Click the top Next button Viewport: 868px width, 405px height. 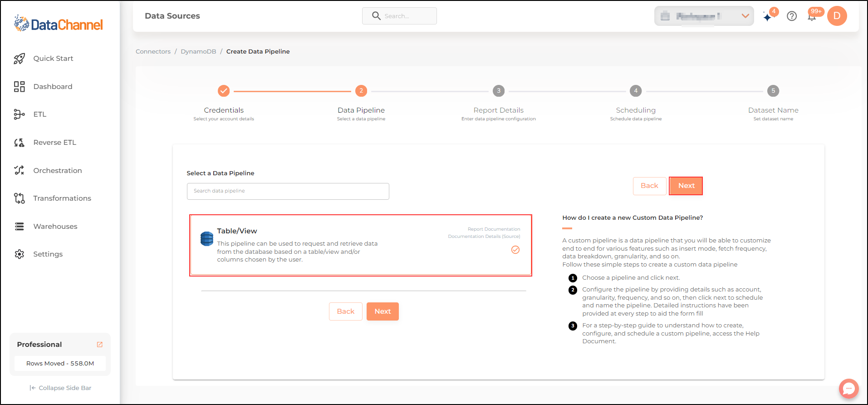[686, 186]
